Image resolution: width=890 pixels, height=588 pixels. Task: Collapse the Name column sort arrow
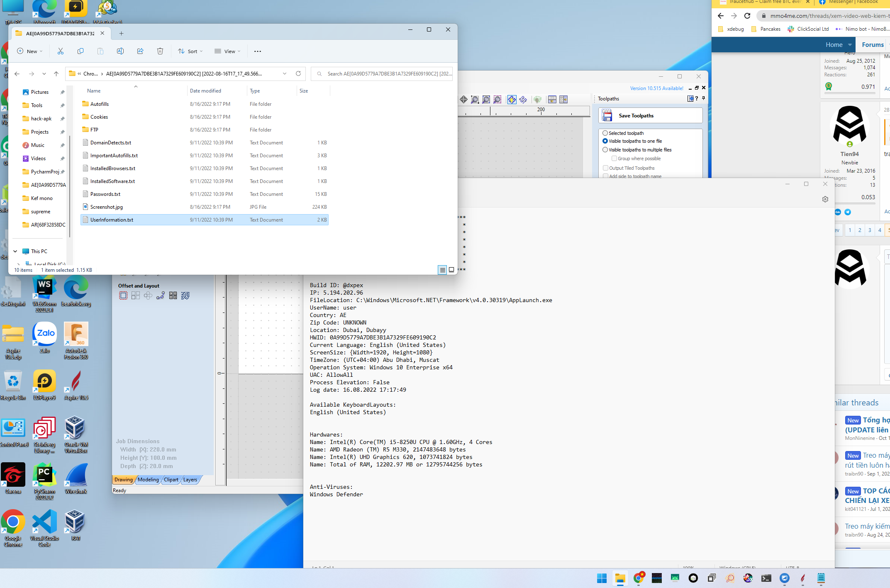pyautogui.click(x=136, y=86)
